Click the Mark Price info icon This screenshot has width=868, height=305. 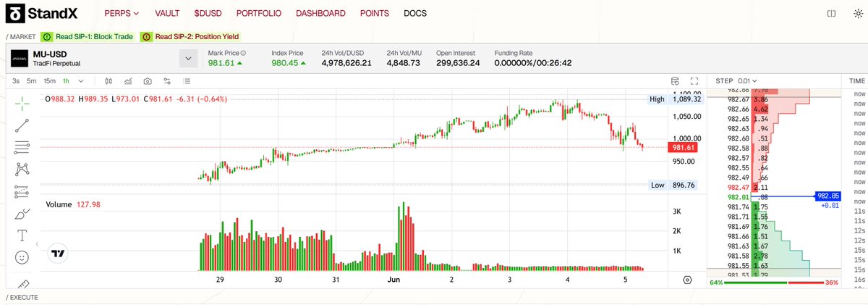243,53
